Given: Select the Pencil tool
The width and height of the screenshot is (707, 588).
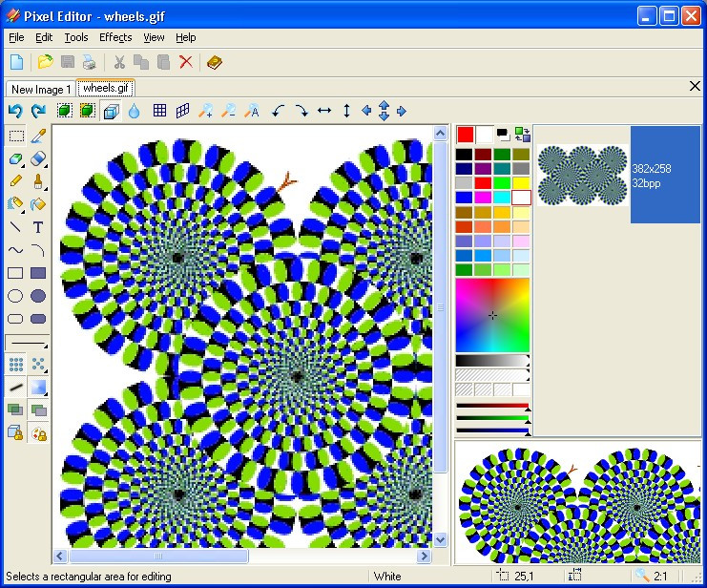Looking at the screenshot, I should tap(16, 181).
